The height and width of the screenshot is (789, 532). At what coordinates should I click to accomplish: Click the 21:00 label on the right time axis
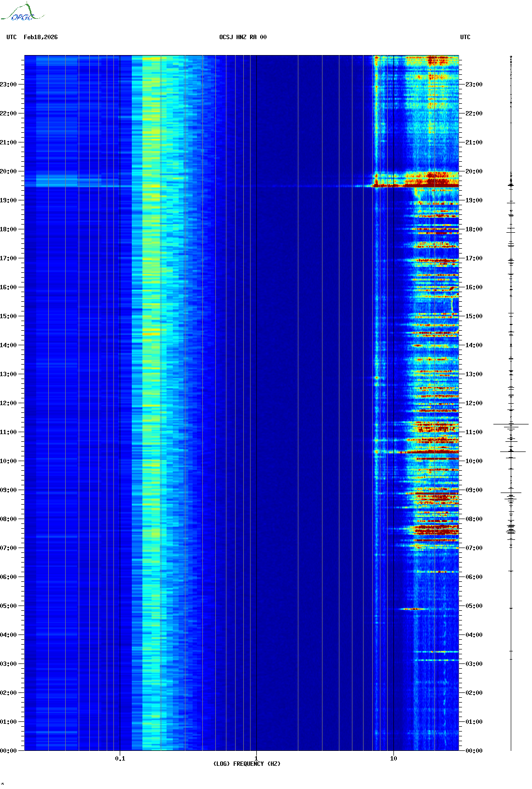pos(474,142)
